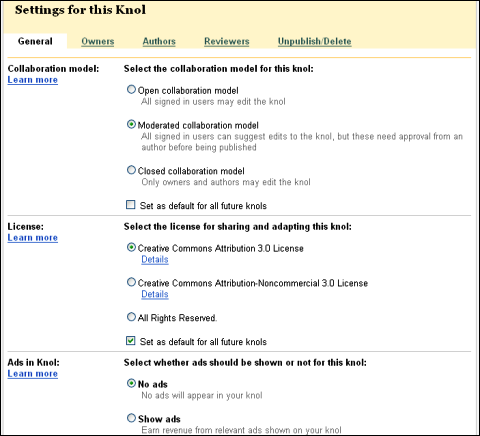Screen dimensions: 480x436
Task: Click Learn more under Ads in Knol
Action: click(33, 374)
